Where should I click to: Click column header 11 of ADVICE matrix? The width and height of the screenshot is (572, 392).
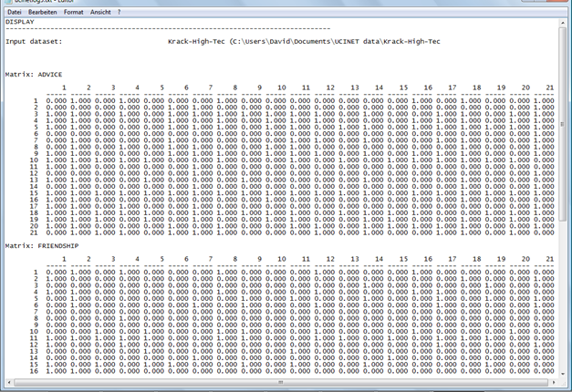pos(306,88)
